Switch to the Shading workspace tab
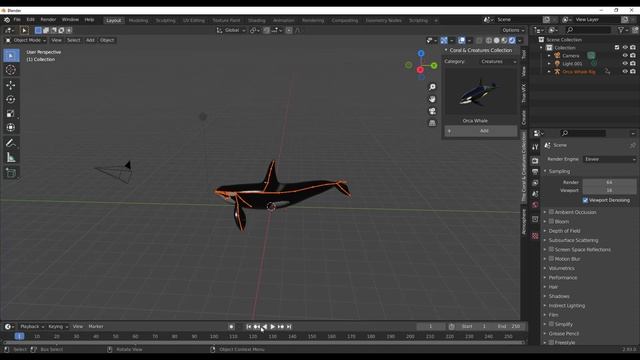 [257, 20]
